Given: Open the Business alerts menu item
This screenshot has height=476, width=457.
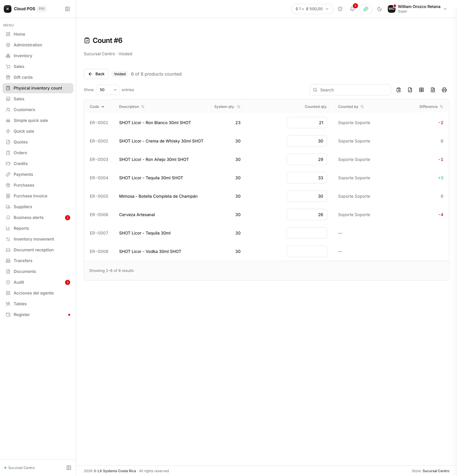Looking at the screenshot, I should tap(38, 218).
